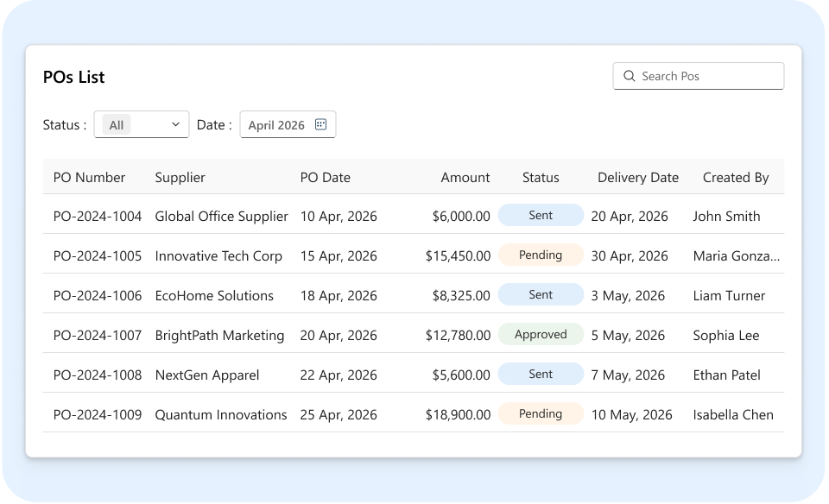Click PO date 22 Apr, 2026

pos(339,375)
